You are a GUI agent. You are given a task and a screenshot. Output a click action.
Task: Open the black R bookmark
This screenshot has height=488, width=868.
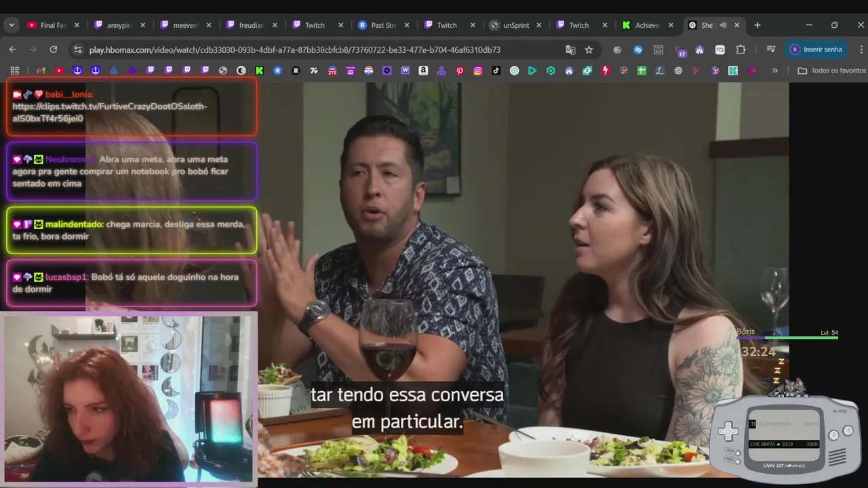pyautogui.click(x=296, y=70)
